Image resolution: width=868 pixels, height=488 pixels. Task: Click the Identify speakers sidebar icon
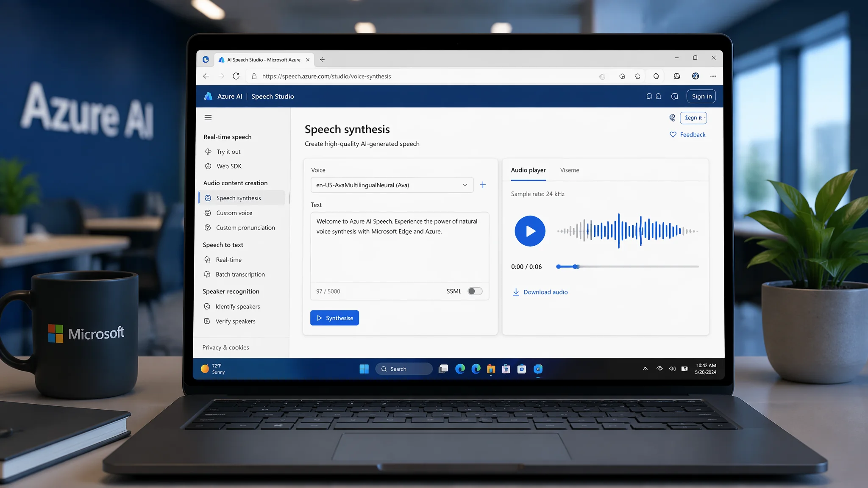(207, 306)
